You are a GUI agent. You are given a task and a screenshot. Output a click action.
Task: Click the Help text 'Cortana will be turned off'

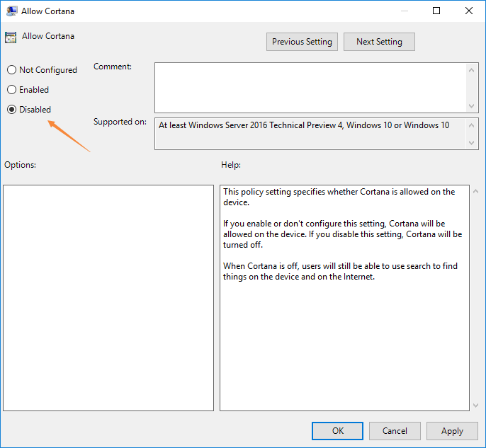coord(342,240)
